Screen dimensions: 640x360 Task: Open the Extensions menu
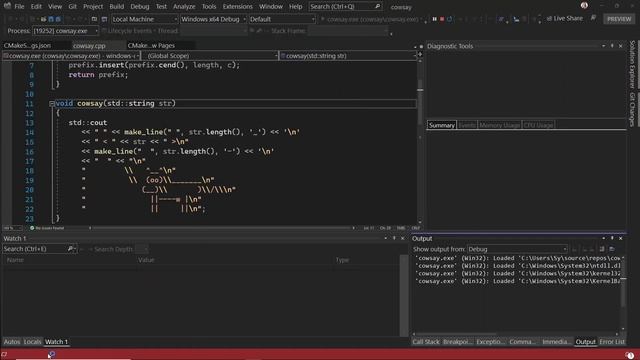coord(238,7)
